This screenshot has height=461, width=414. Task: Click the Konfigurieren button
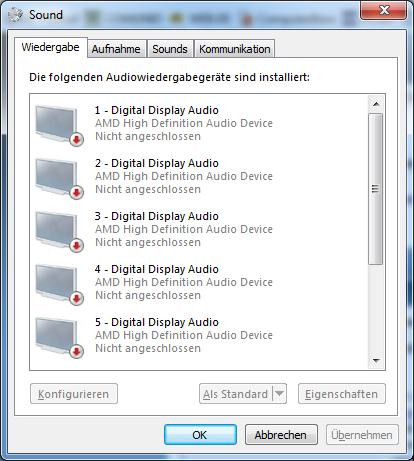74,394
